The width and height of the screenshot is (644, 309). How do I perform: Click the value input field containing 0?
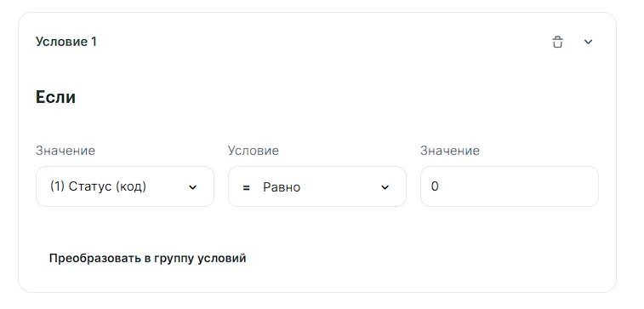click(x=510, y=186)
